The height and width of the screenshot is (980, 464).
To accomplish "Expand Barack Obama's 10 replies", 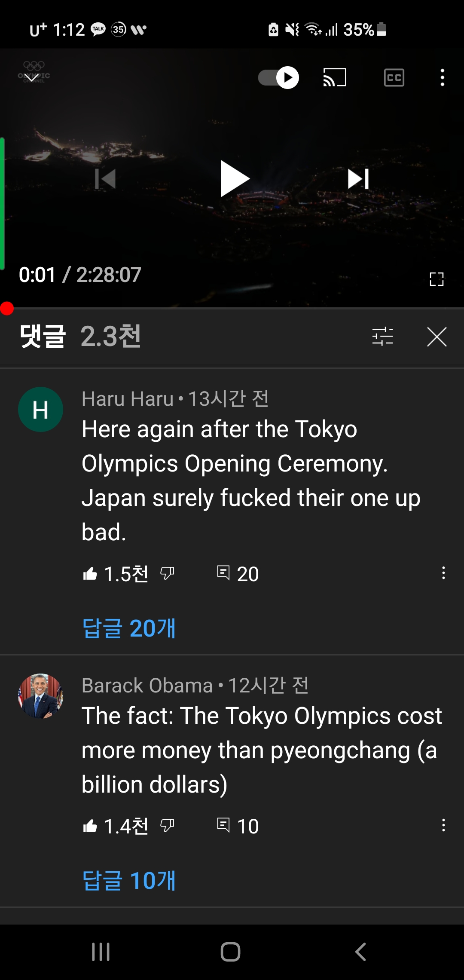I will (x=129, y=880).
